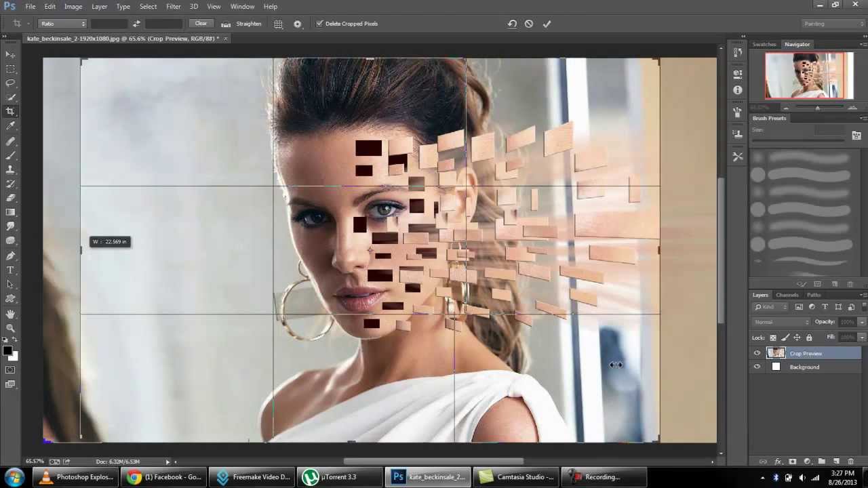The image size is (868, 488).
Task: Select the Lasso tool
Action: (x=10, y=83)
